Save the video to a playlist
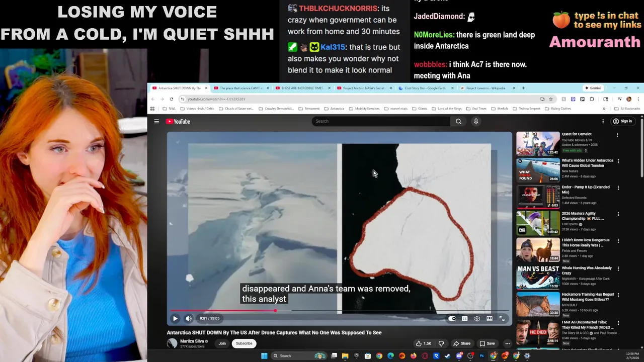Image resolution: width=644 pixels, height=362 pixels. click(487, 343)
